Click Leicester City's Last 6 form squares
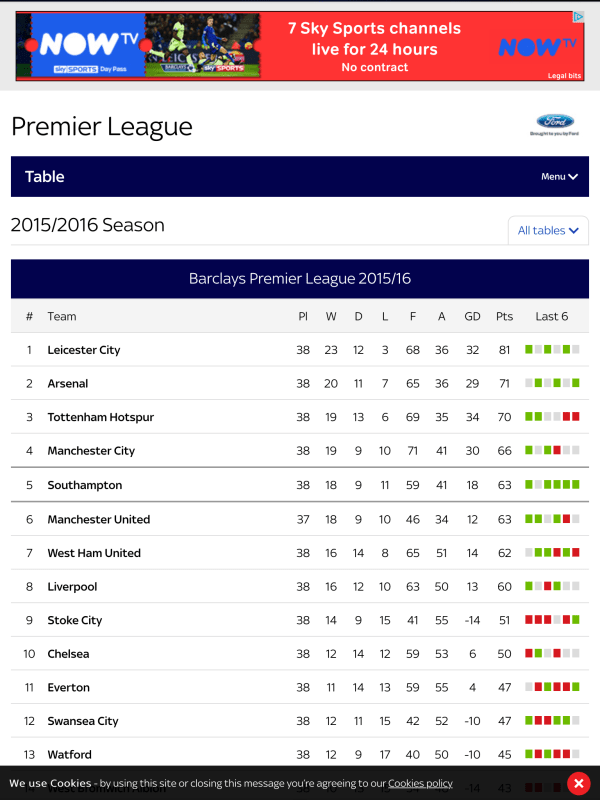This screenshot has width=600, height=800. pos(552,350)
